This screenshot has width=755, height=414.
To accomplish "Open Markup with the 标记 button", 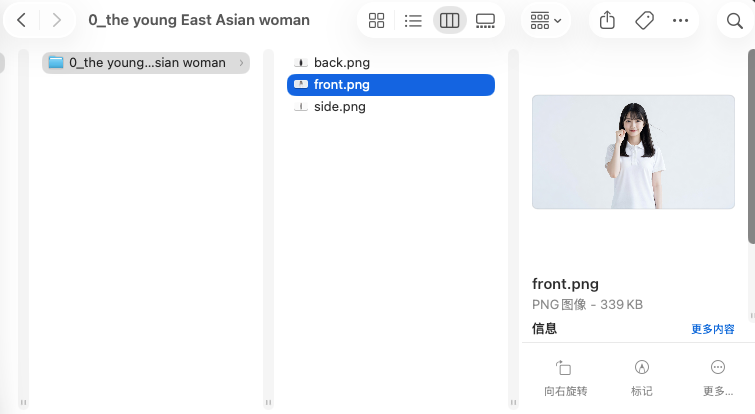I will tap(641, 378).
